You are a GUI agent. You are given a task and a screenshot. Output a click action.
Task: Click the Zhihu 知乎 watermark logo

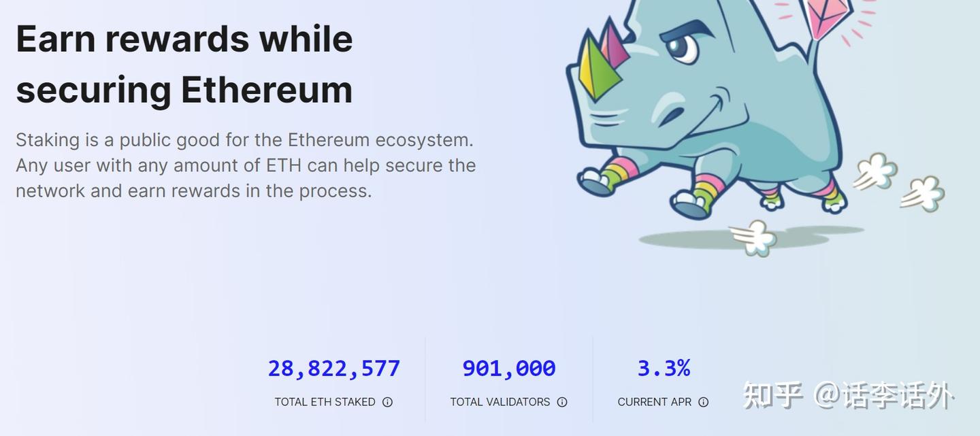(772, 395)
